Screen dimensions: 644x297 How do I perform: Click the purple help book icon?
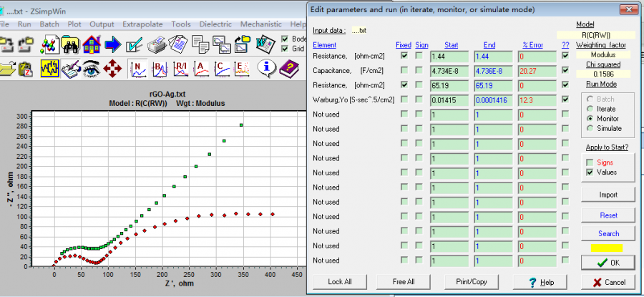pyautogui.click(x=288, y=69)
